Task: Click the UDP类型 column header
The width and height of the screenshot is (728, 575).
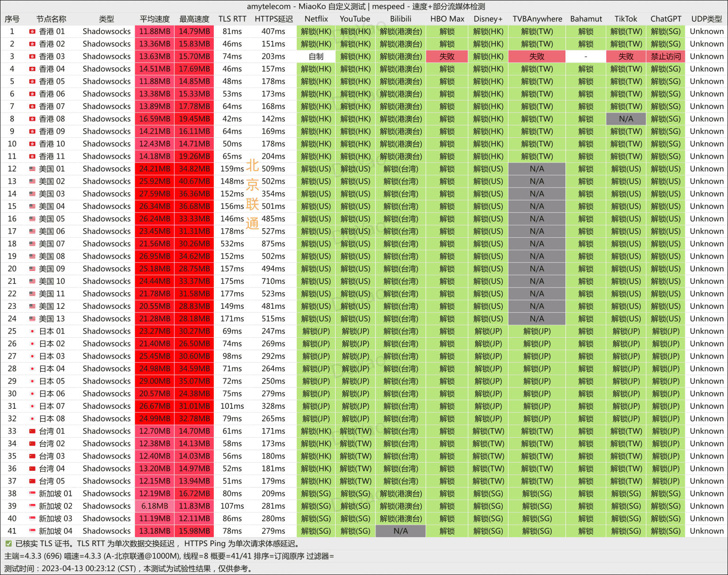Action: 706,19
